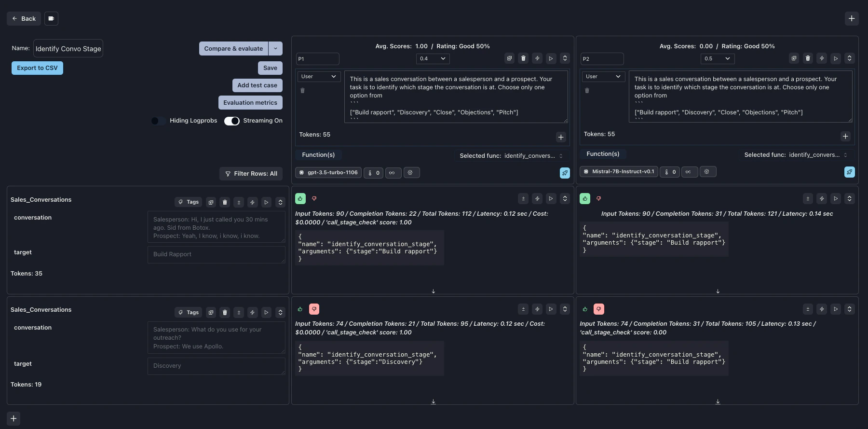The width and height of the screenshot is (868, 429).
Task: Open Evaluation metrics
Action: (x=250, y=103)
